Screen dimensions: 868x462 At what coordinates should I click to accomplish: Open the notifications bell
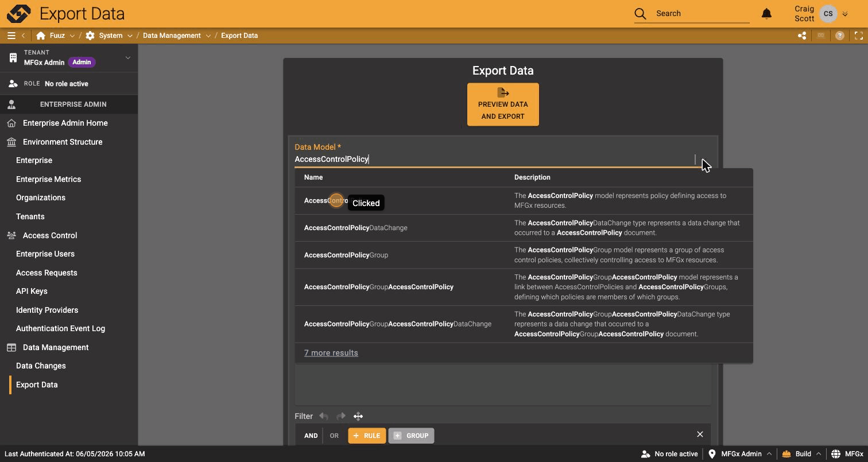766,13
